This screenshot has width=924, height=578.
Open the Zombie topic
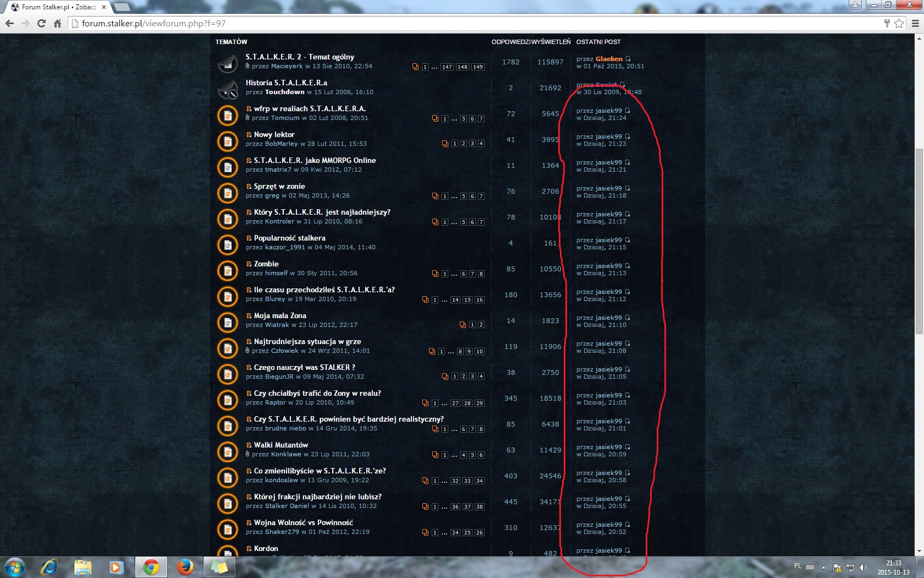click(266, 264)
